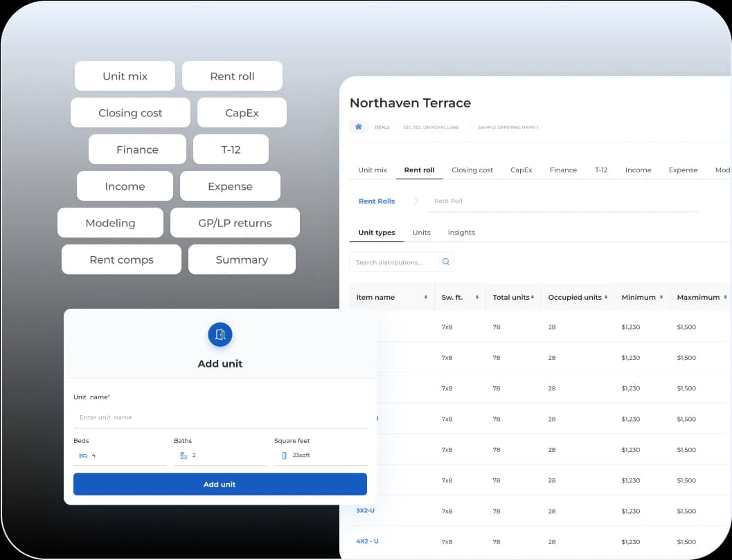The image size is (732, 560).
Task: Click the bed icon in Beds field
Action: point(83,455)
